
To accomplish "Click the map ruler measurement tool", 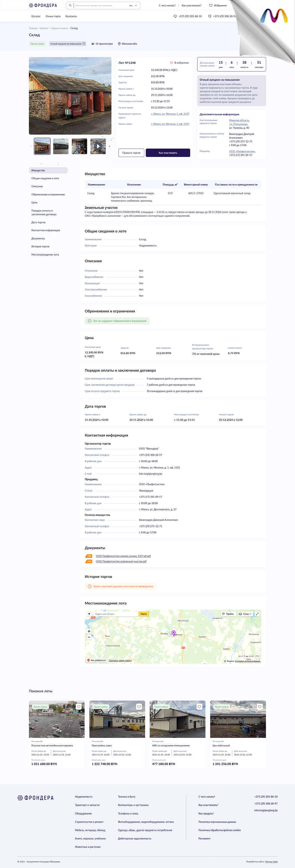I will [x=257, y=656].
